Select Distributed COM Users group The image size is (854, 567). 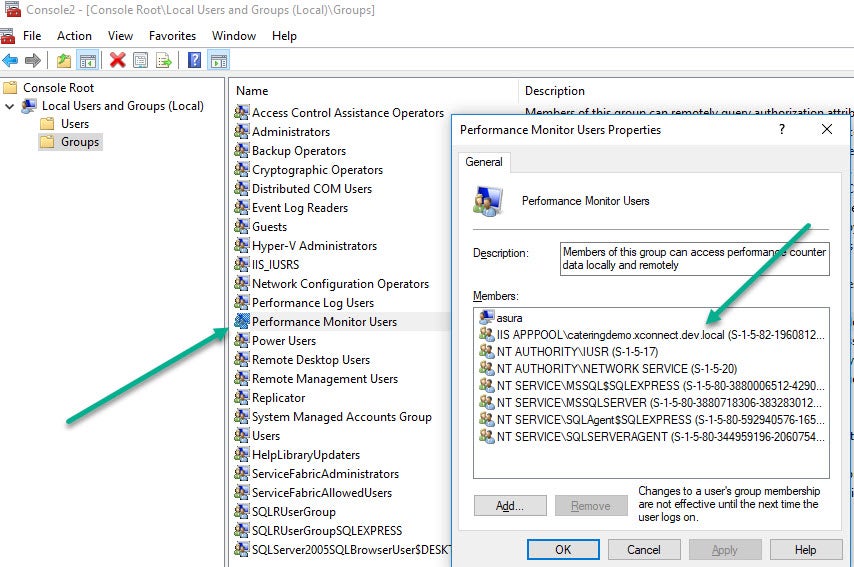pos(312,188)
